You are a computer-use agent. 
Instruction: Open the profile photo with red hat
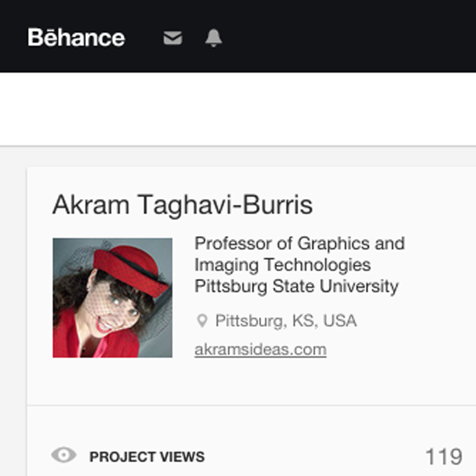click(x=113, y=298)
